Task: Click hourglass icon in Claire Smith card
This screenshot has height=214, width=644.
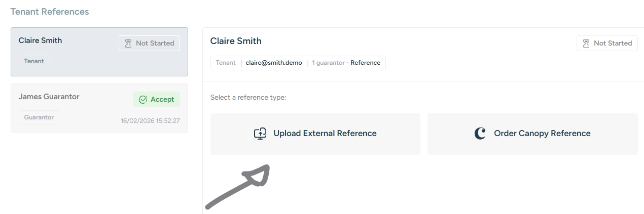Action: (128, 44)
